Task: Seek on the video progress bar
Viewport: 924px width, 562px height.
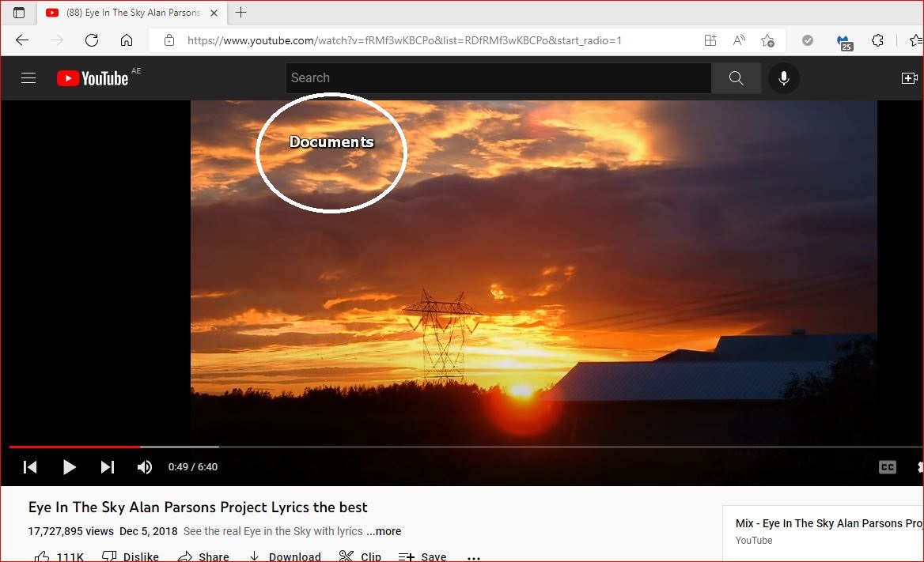Action: click(x=465, y=447)
